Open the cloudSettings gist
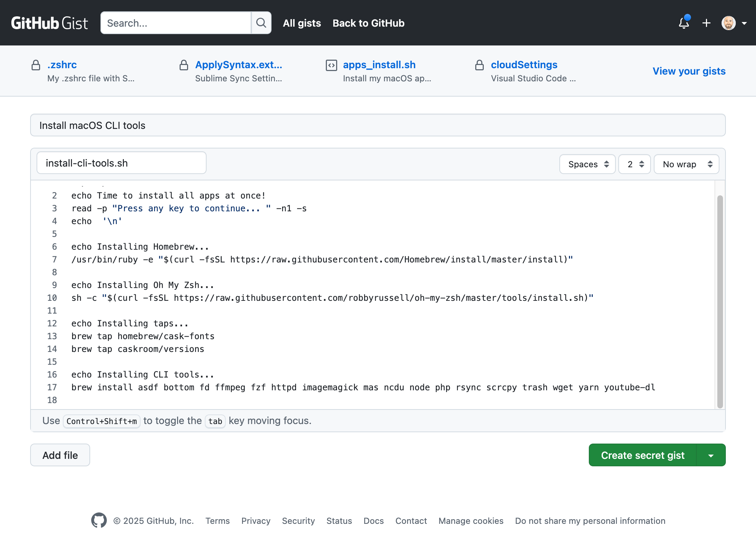The image size is (756, 559). coord(524,65)
